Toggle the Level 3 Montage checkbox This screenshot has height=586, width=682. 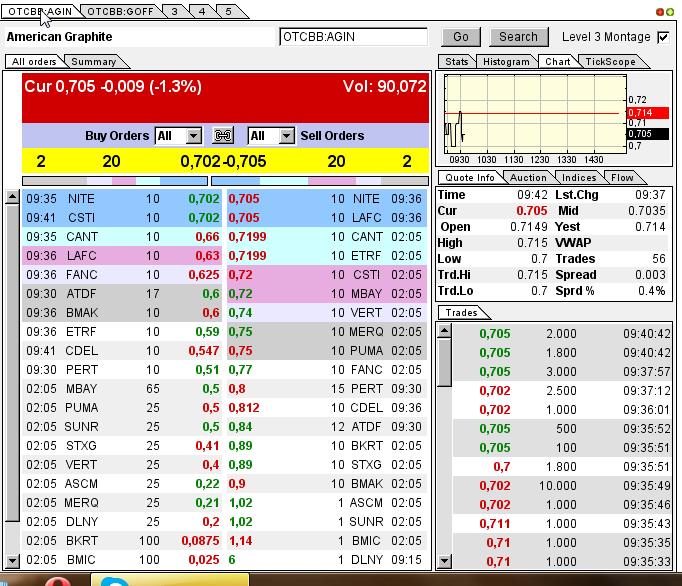[662, 37]
